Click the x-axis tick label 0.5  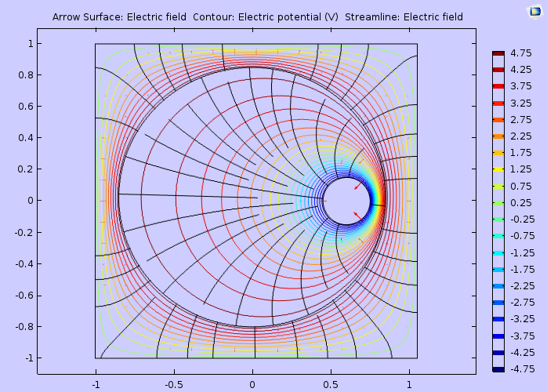tap(331, 384)
